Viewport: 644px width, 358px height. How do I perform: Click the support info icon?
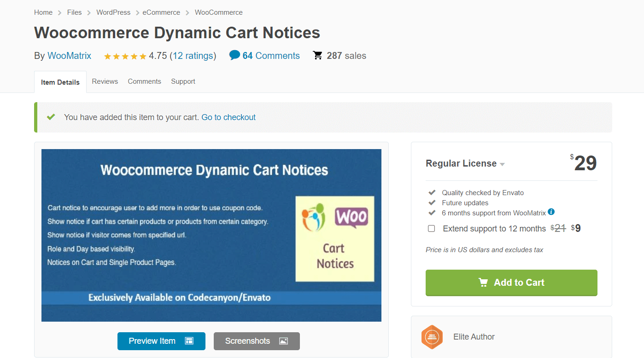(551, 212)
